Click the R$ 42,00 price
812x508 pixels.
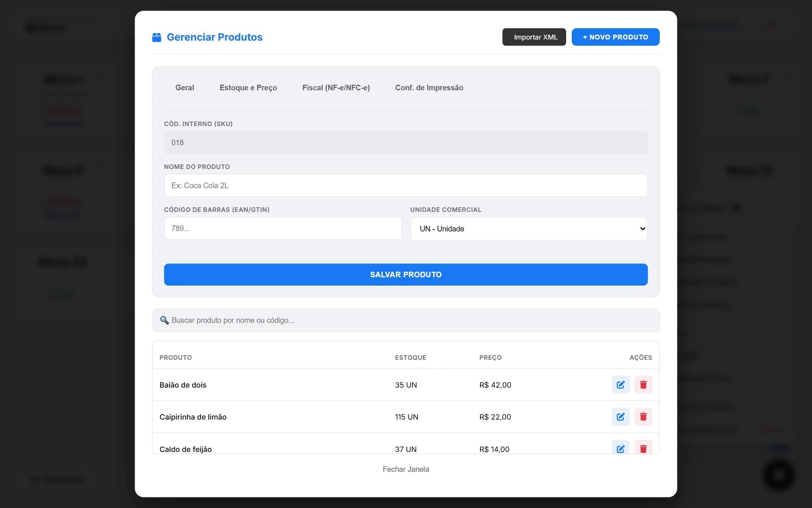point(495,385)
